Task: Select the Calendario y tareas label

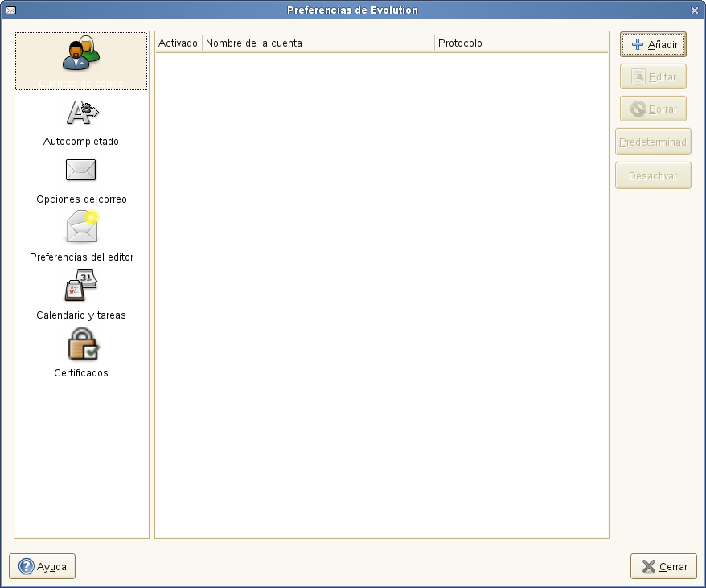Action: click(x=81, y=315)
